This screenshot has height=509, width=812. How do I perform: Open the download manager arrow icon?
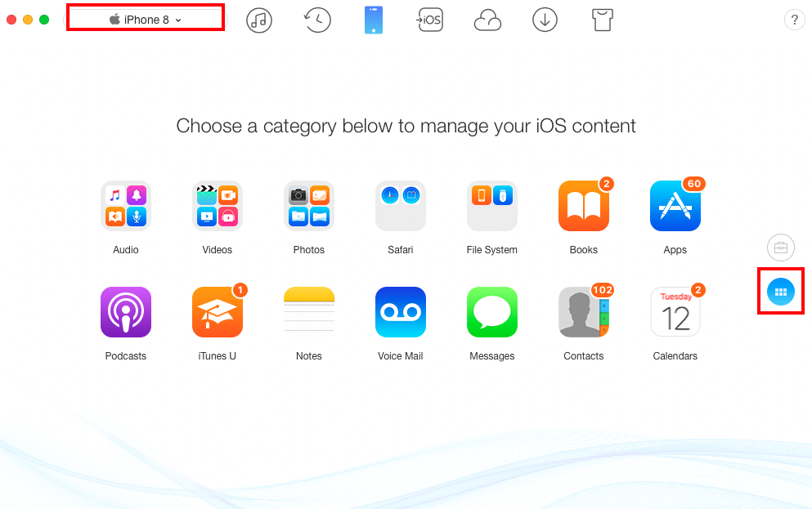pos(545,20)
